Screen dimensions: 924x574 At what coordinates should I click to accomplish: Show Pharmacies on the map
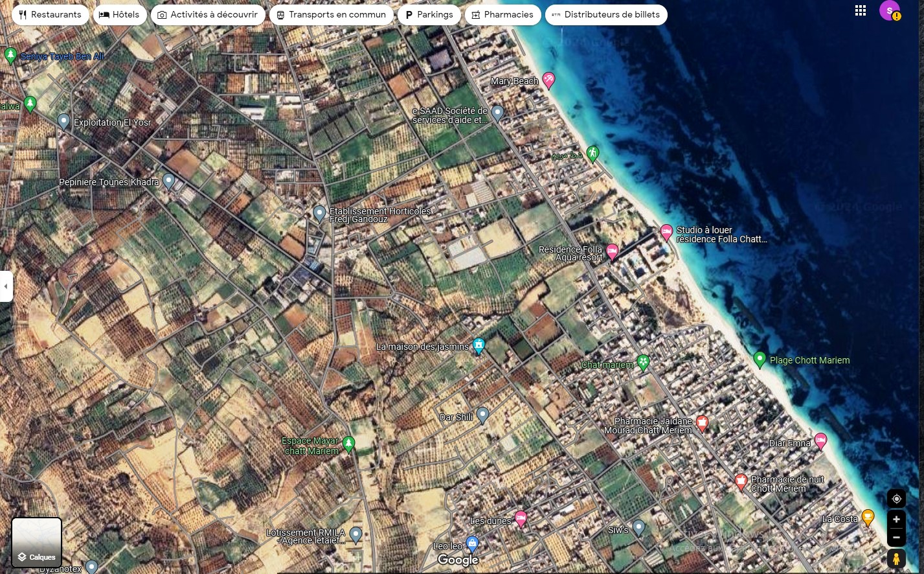[502, 15]
